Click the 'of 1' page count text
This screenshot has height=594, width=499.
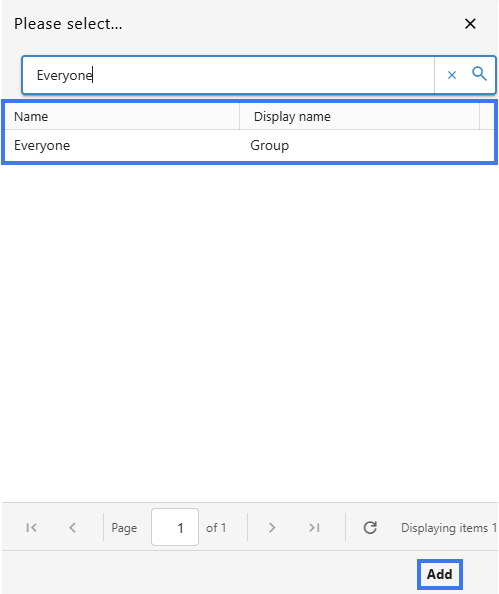(x=216, y=528)
